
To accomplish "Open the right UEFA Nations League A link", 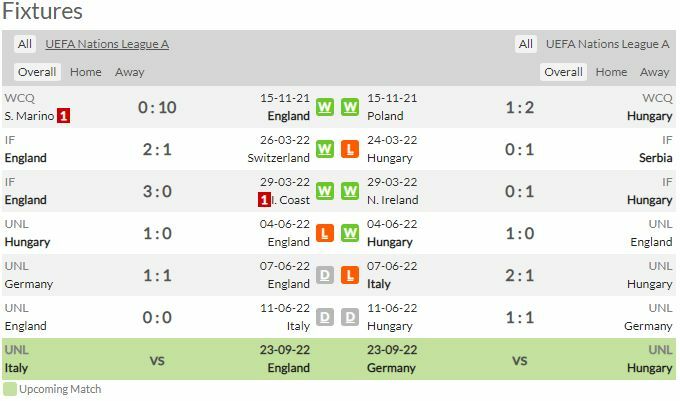I will coord(607,44).
